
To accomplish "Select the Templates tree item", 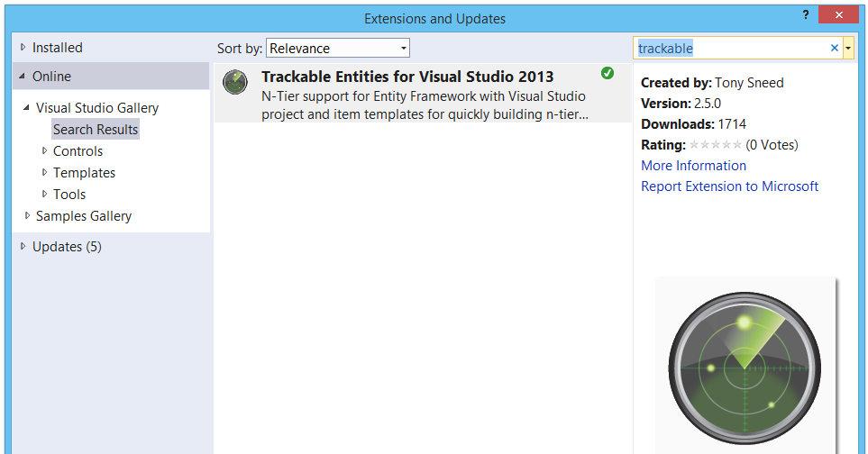I will click(x=84, y=173).
